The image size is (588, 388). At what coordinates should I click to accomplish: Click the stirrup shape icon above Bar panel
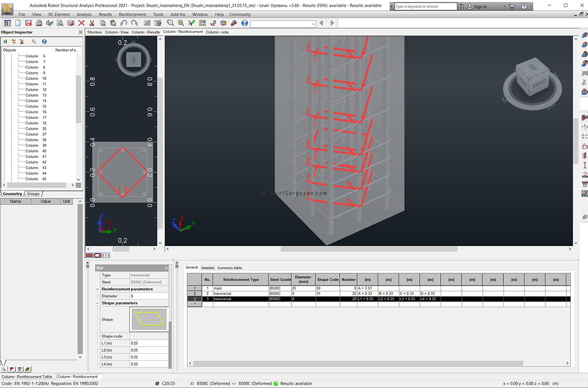98,256
